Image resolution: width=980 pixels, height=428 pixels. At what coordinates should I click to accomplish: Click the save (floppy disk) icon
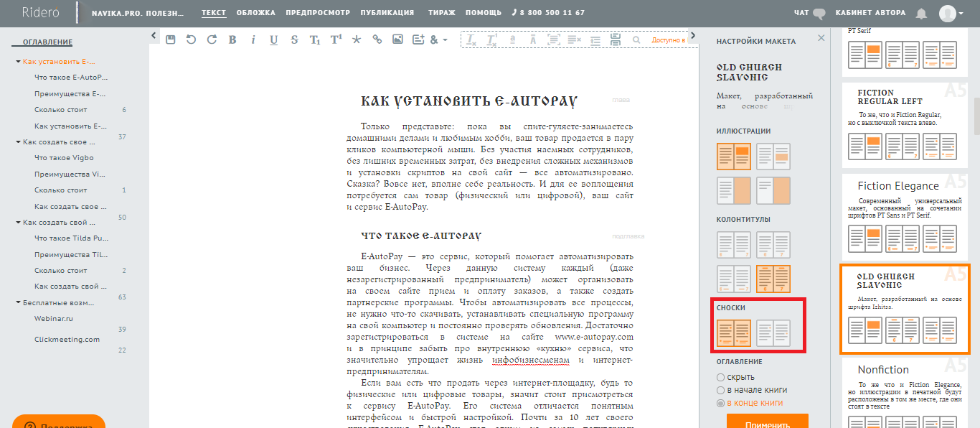[170, 39]
